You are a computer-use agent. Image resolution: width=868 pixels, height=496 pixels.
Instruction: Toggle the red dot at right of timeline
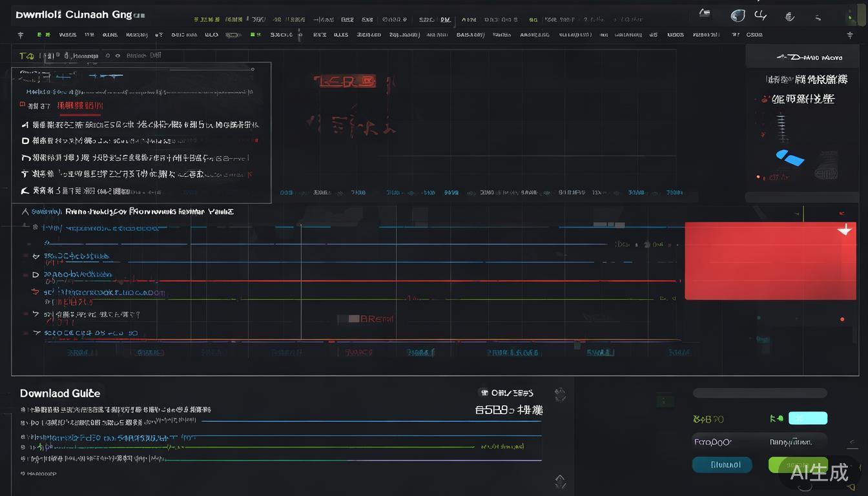coord(842,319)
